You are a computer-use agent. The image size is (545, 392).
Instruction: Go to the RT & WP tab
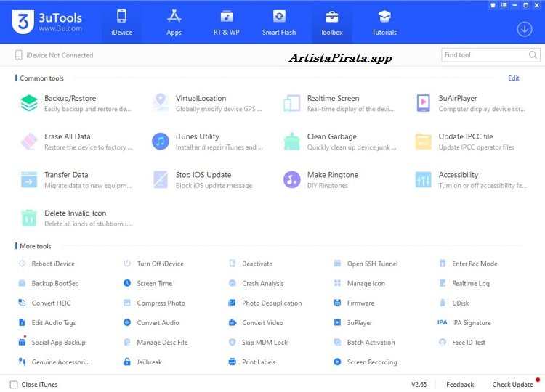[x=226, y=23]
